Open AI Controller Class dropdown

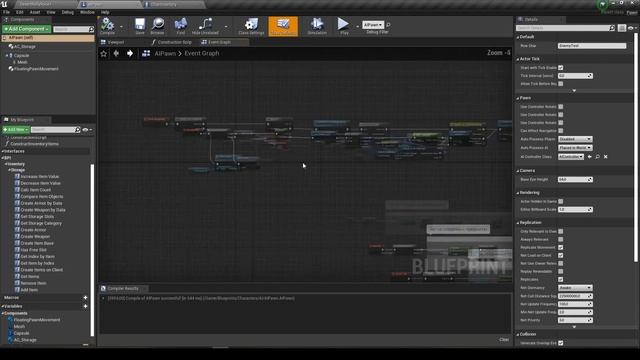coord(571,157)
